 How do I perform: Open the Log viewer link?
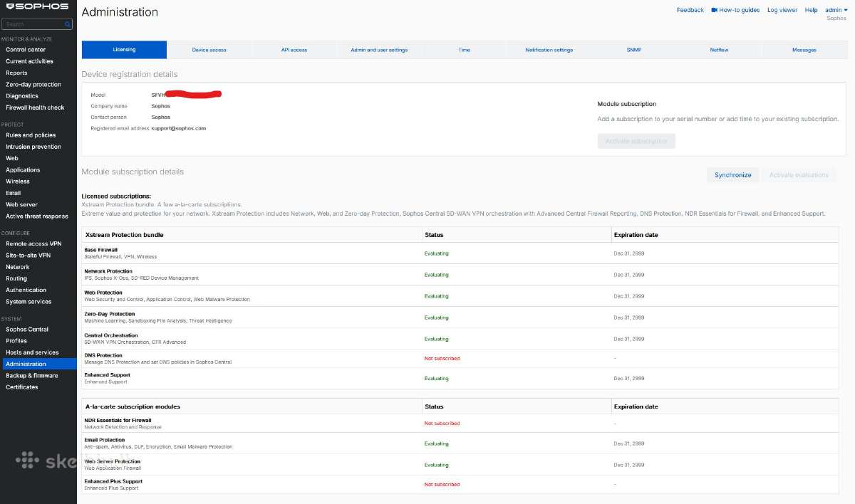[x=782, y=10]
